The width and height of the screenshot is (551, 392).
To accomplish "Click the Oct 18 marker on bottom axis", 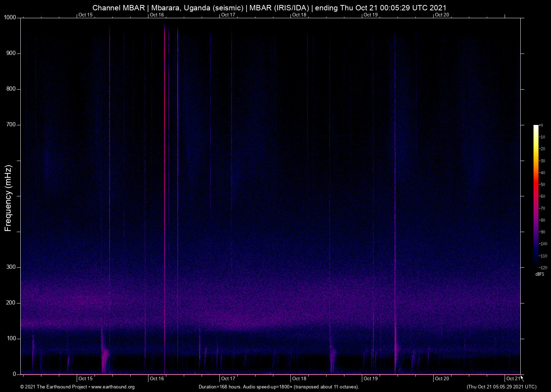I will click(299, 378).
